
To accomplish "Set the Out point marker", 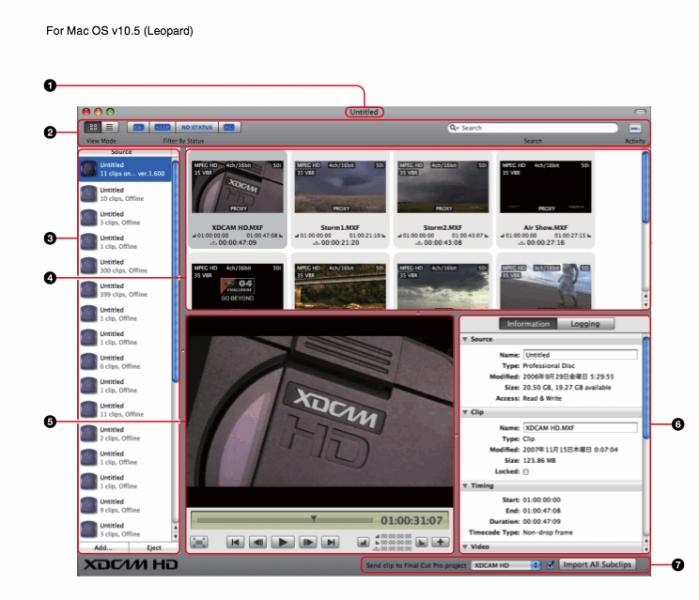I will tap(421, 542).
